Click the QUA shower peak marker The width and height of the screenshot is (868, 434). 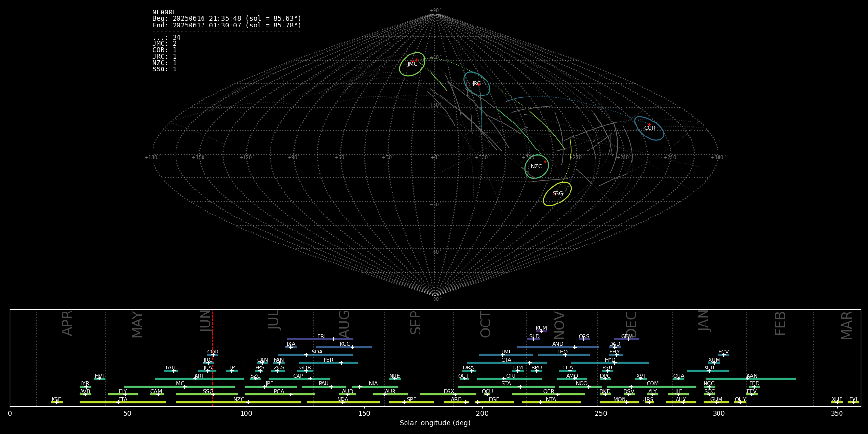point(678,379)
